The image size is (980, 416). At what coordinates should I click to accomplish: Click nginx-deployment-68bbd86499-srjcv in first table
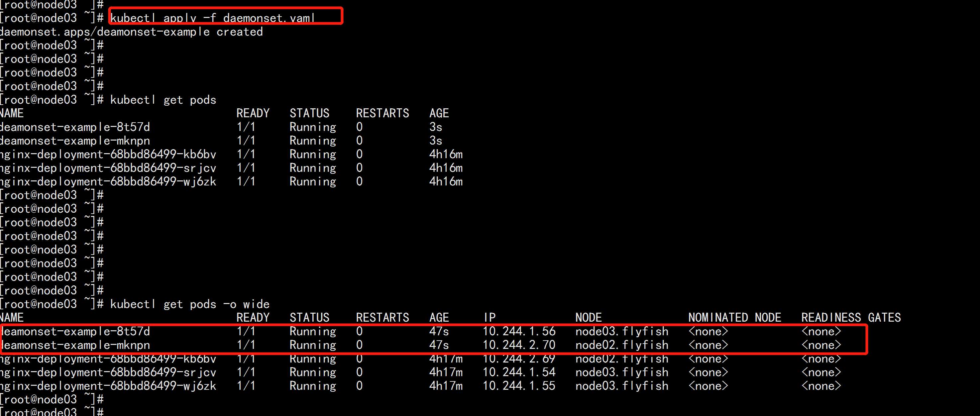click(x=108, y=168)
